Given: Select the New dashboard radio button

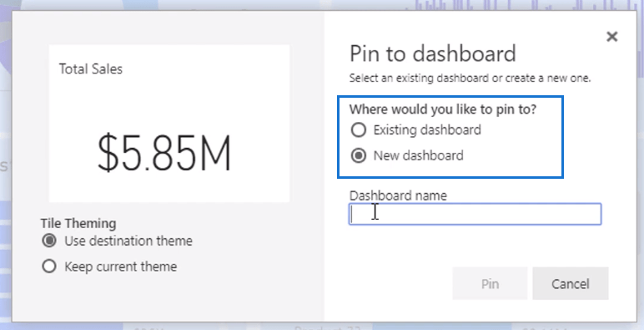Looking at the screenshot, I should pyautogui.click(x=359, y=155).
